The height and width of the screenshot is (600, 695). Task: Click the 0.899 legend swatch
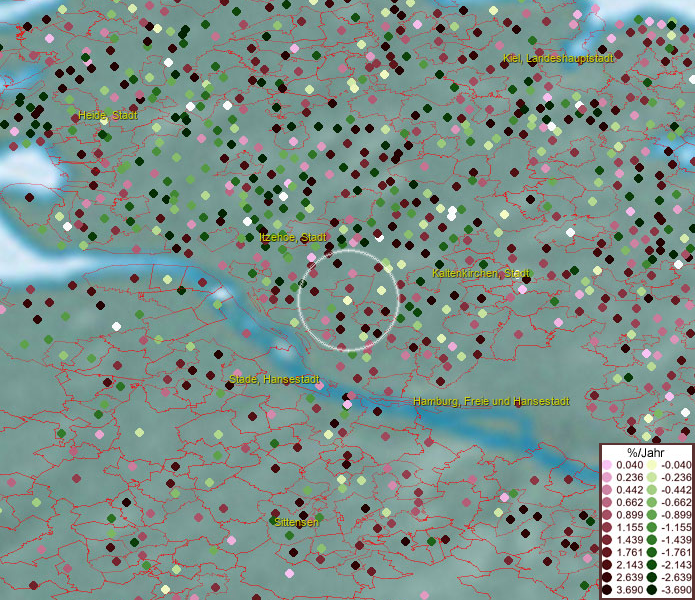607,515
